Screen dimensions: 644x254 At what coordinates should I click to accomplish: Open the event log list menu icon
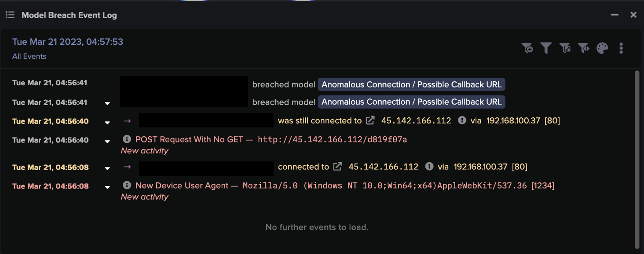tap(10, 15)
